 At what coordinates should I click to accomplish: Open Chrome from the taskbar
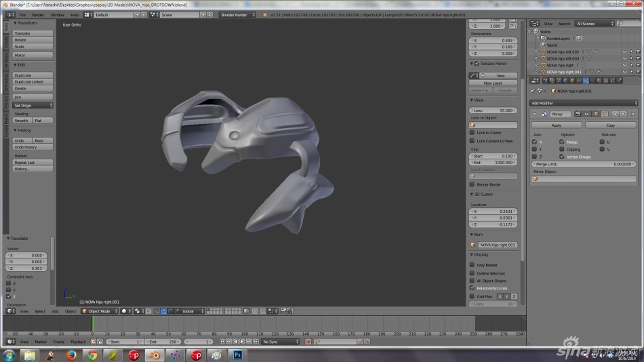click(92, 355)
